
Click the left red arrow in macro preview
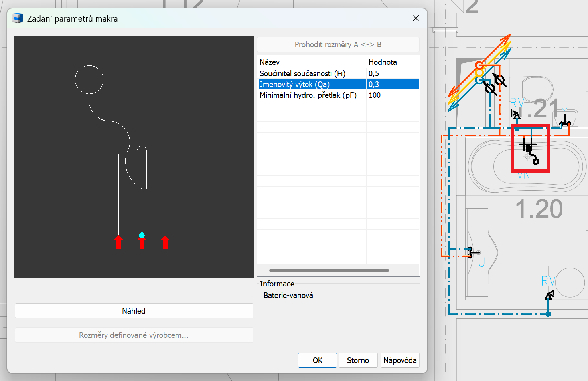click(118, 242)
